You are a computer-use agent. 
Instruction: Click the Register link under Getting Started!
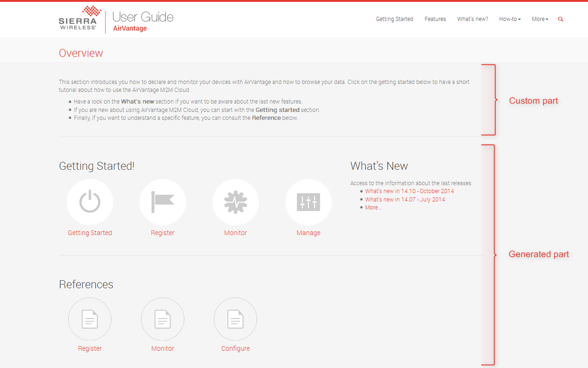(163, 233)
